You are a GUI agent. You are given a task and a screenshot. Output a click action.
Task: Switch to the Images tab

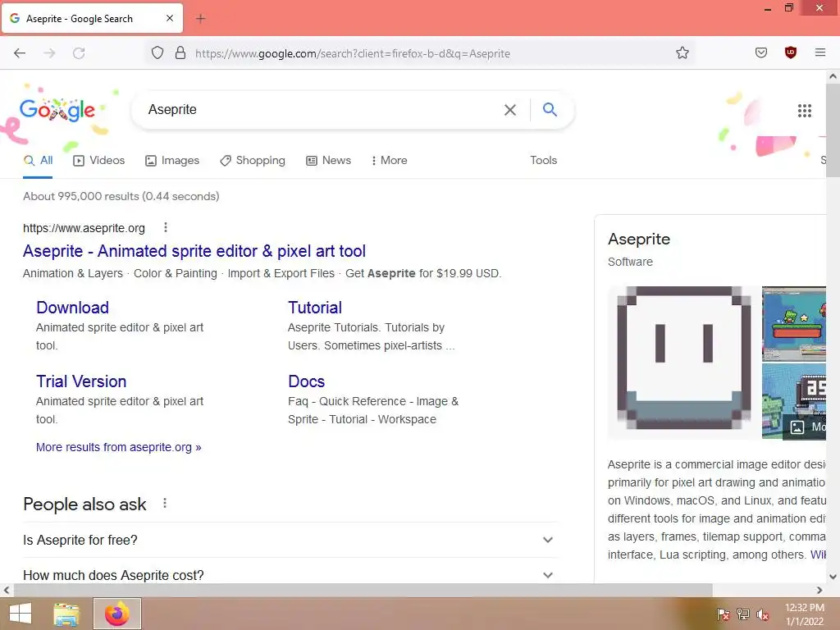(x=172, y=160)
